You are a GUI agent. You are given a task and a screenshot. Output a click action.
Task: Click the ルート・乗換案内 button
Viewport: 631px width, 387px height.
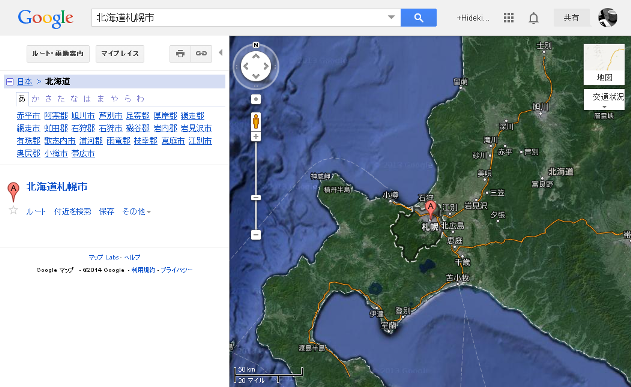tap(58, 54)
